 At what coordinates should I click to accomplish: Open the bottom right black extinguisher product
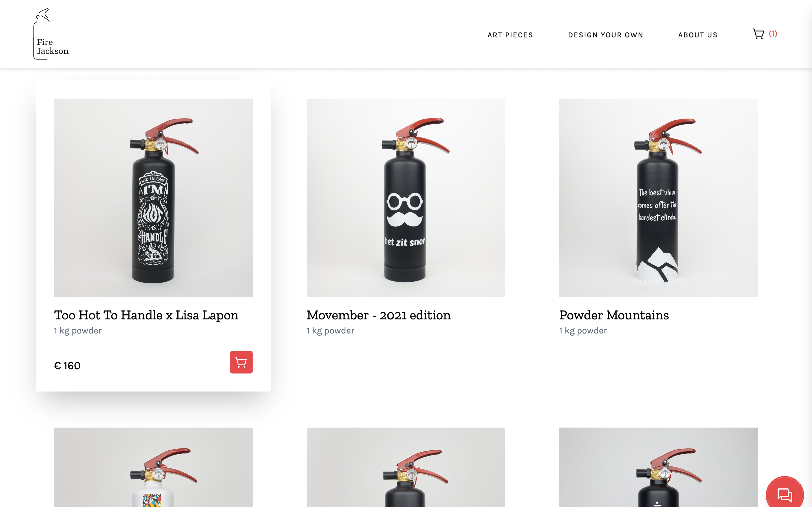[x=658, y=467]
